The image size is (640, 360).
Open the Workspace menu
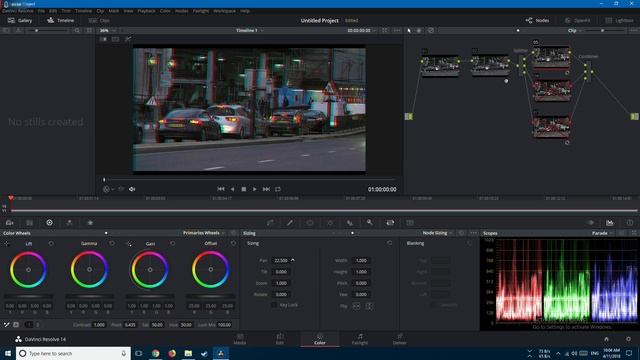tap(224, 11)
